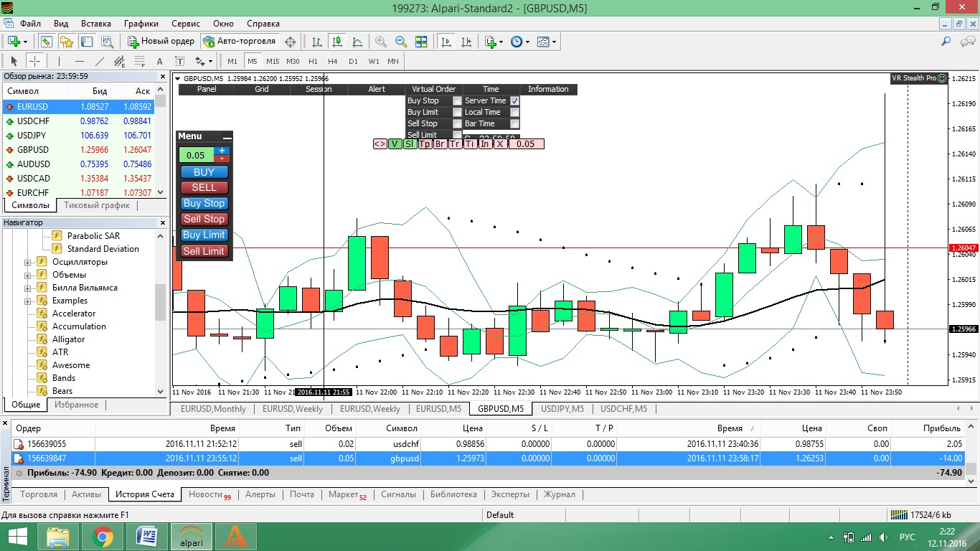Click the red SELL button in Menu panel
The width and height of the screenshot is (980, 551).
204,187
